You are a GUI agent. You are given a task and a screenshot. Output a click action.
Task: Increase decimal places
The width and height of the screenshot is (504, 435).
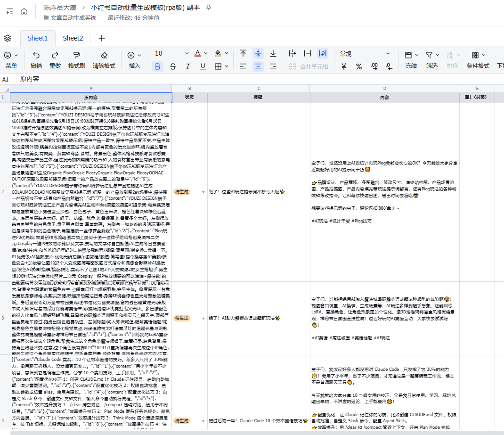pyautogui.click(x=374, y=66)
